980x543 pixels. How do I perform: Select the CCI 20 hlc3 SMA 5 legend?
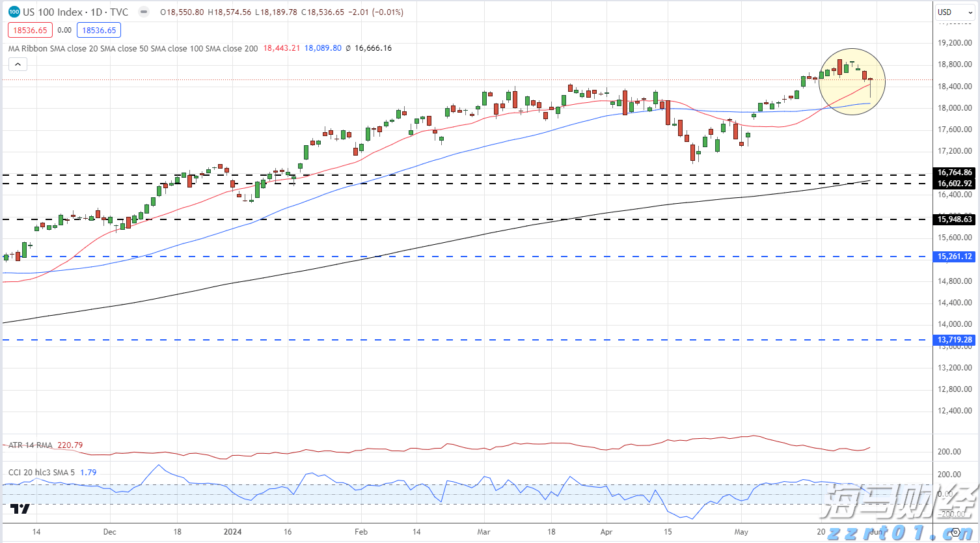pos(42,472)
